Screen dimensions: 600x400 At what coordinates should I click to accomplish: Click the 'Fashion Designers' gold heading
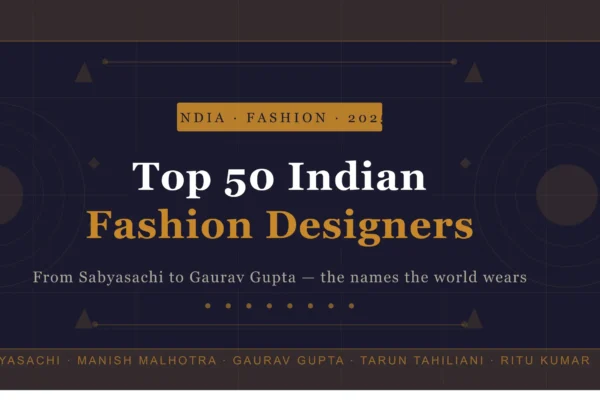click(x=280, y=227)
